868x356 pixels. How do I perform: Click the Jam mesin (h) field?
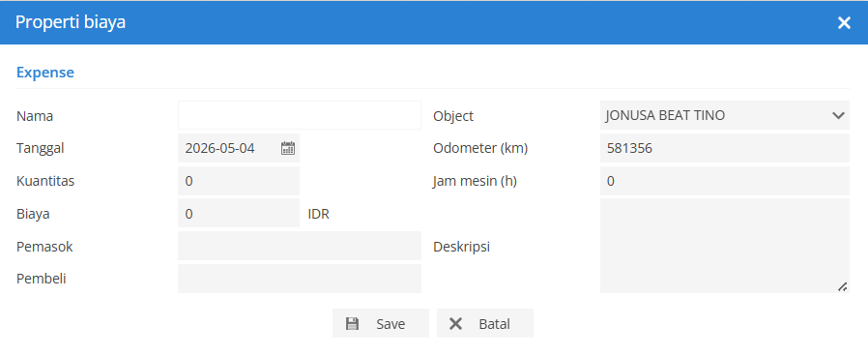pos(725,181)
